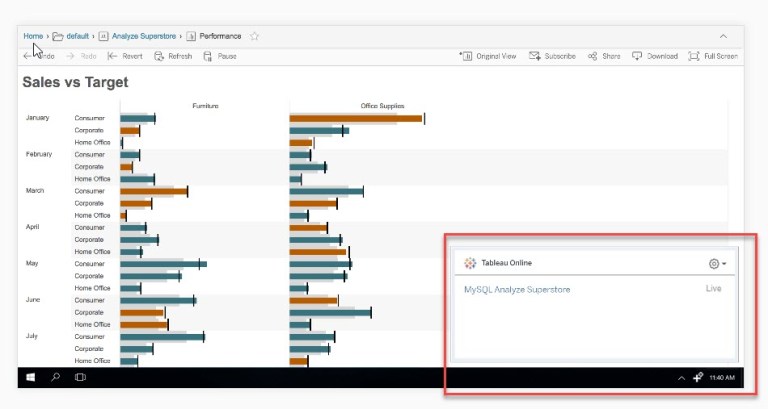Mark Performance view as favorite star
The image size is (768, 409).
pos(254,36)
